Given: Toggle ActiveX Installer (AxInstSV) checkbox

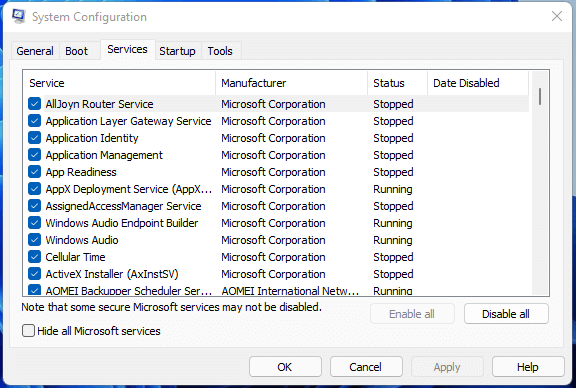Looking at the screenshot, I should click(x=35, y=274).
